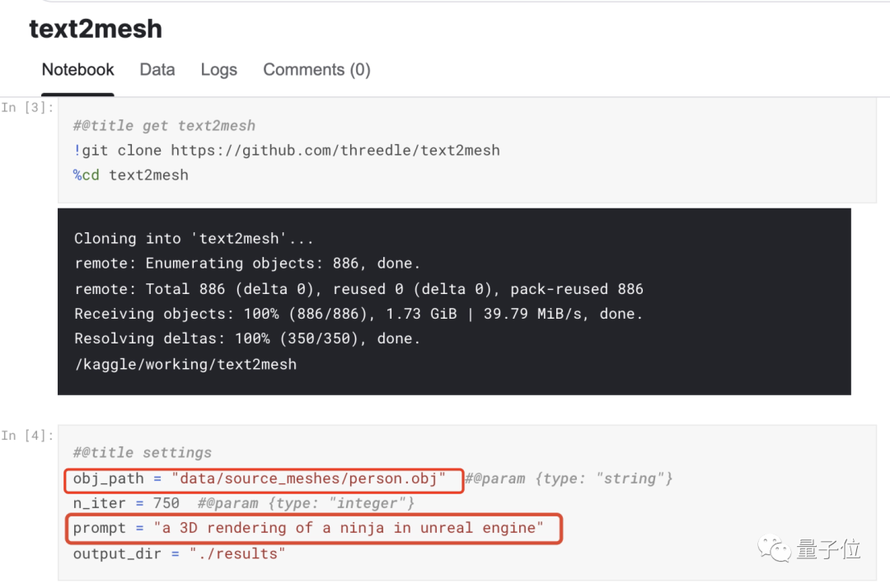Click the /kaggle/working/text2mesh output path
This screenshot has width=890, height=588.
click(185, 363)
